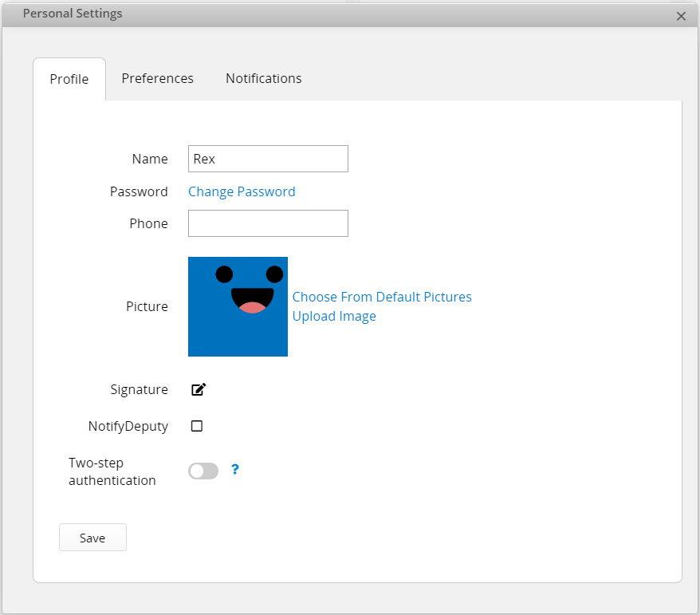Screen dimensions: 700x615
Task: Click the Upload Image link
Action: tap(334, 316)
